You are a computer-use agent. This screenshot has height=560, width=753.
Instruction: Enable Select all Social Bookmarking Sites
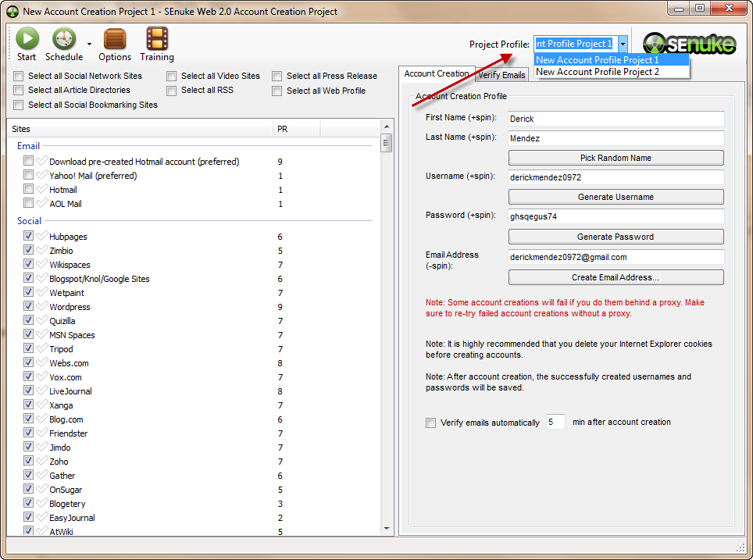point(19,105)
